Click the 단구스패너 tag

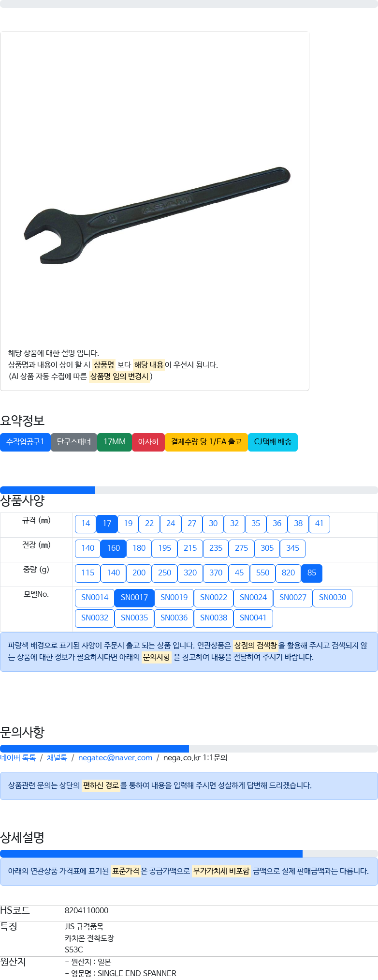click(74, 442)
